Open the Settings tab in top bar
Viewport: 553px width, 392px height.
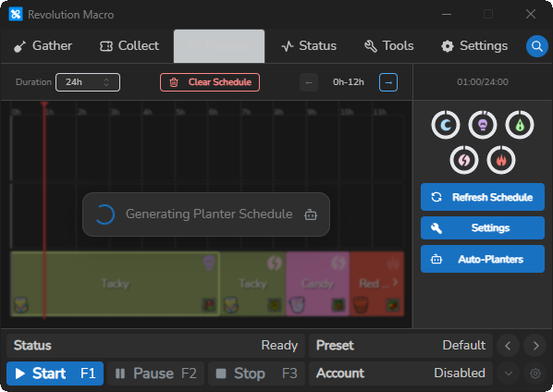(x=474, y=46)
